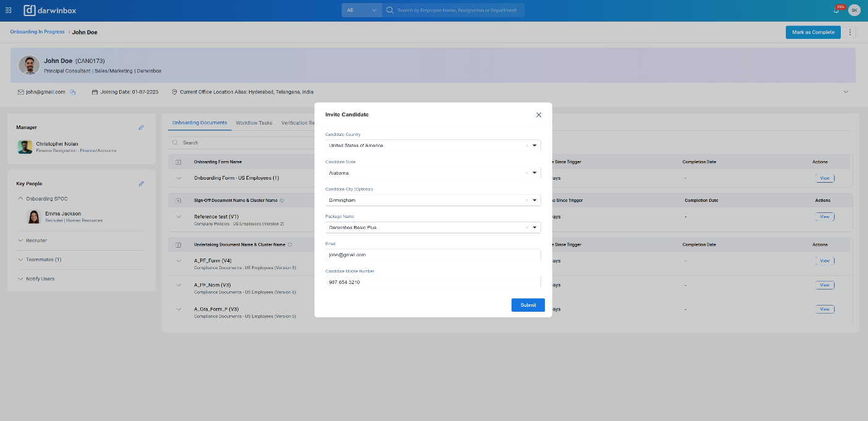Switch to the Onboarding Documents tab
The width and height of the screenshot is (868, 421).
point(200,123)
